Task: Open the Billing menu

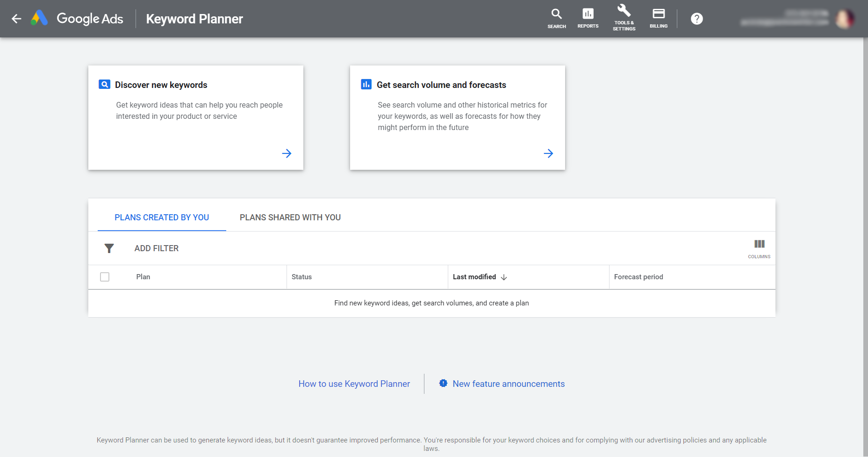Action: (659, 19)
